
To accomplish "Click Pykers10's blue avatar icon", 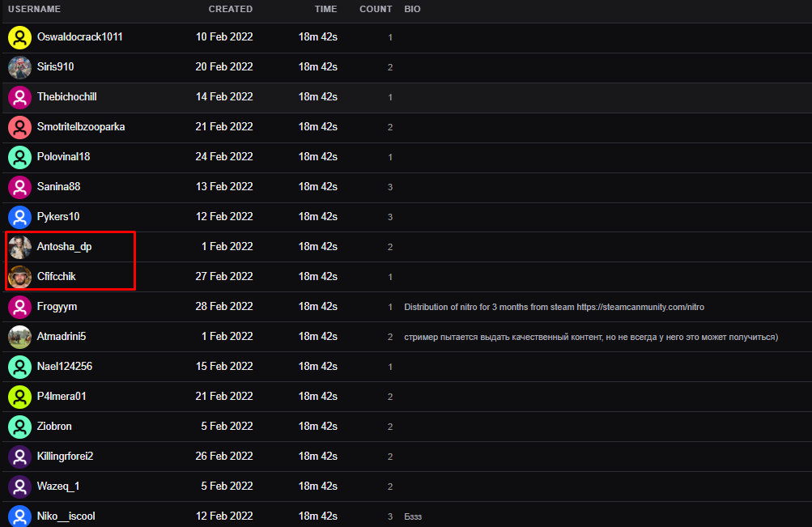I will (x=19, y=217).
